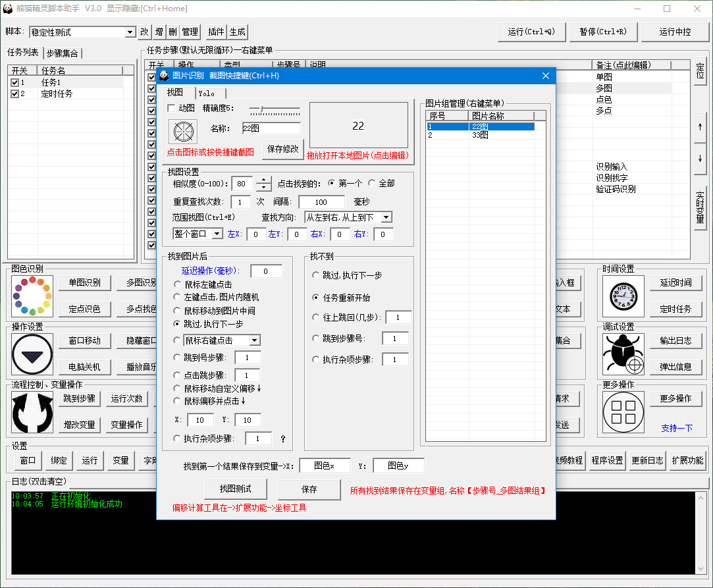Screen dimensions: 713x588
Task: Click the 找图测试 button
Action: tap(236, 489)
